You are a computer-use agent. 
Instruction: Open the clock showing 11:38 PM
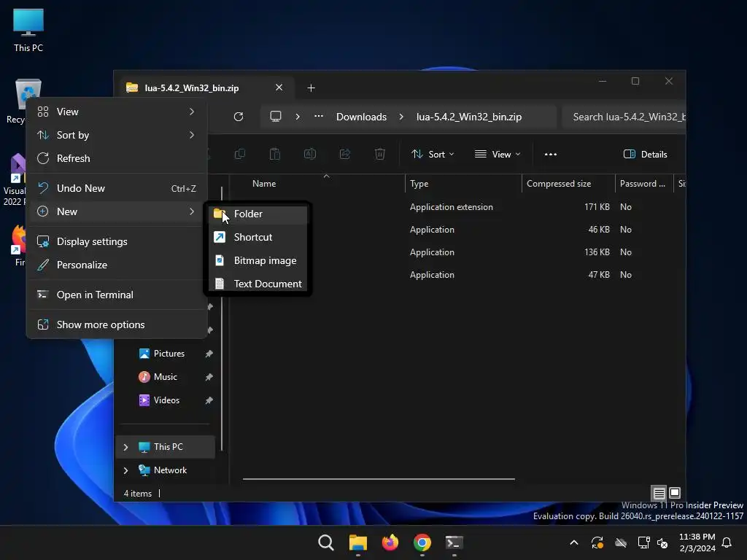pyautogui.click(x=697, y=542)
